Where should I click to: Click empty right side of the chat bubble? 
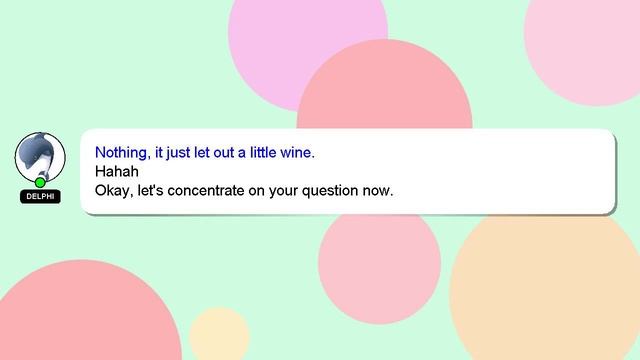[x=510, y=171]
